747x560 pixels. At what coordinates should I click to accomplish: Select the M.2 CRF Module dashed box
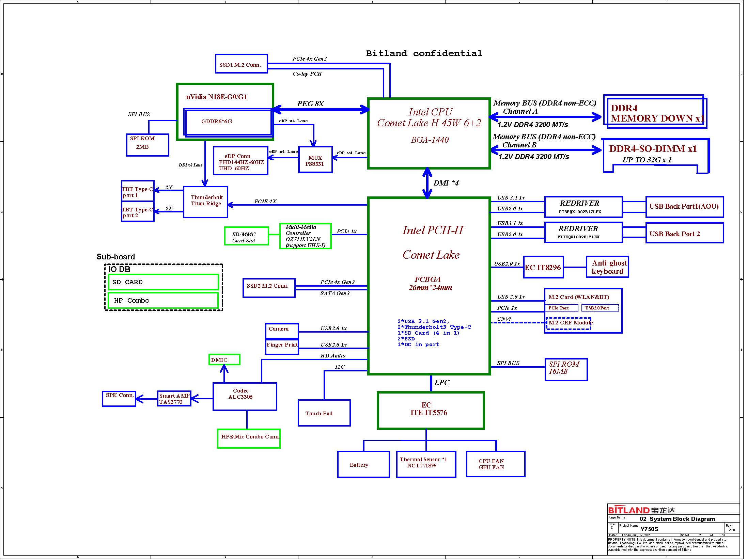coord(568,324)
